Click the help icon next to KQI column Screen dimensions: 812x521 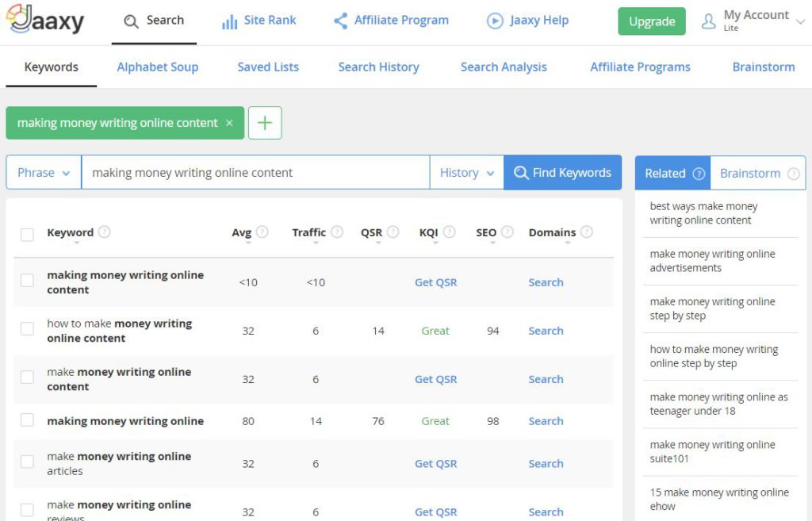tap(450, 232)
